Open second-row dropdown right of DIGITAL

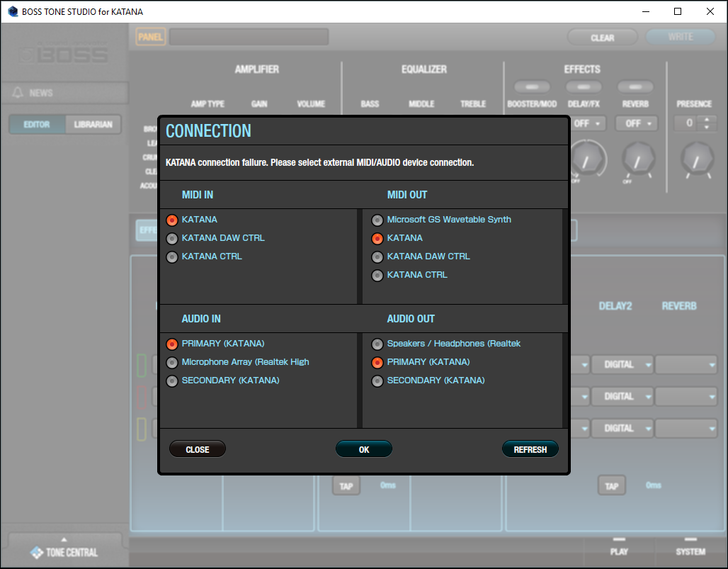coord(686,396)
